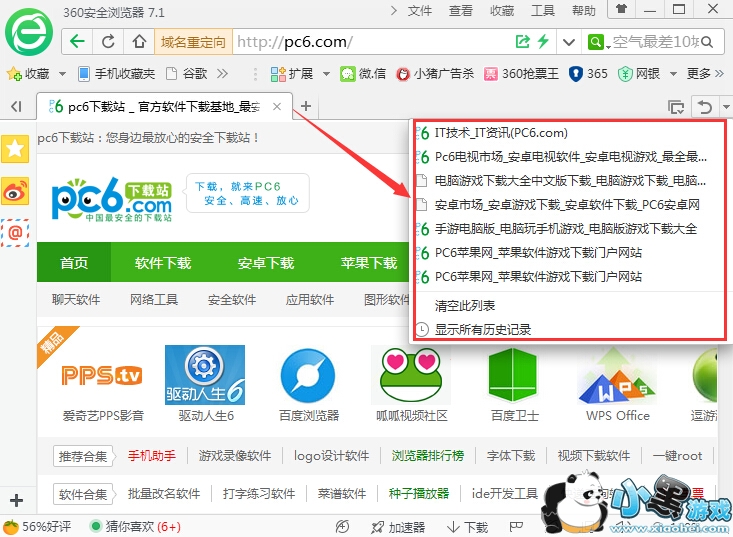Toggle the lightning speed mode icon
This screenshot has width=733, height=537.
(x=543, y=42)
